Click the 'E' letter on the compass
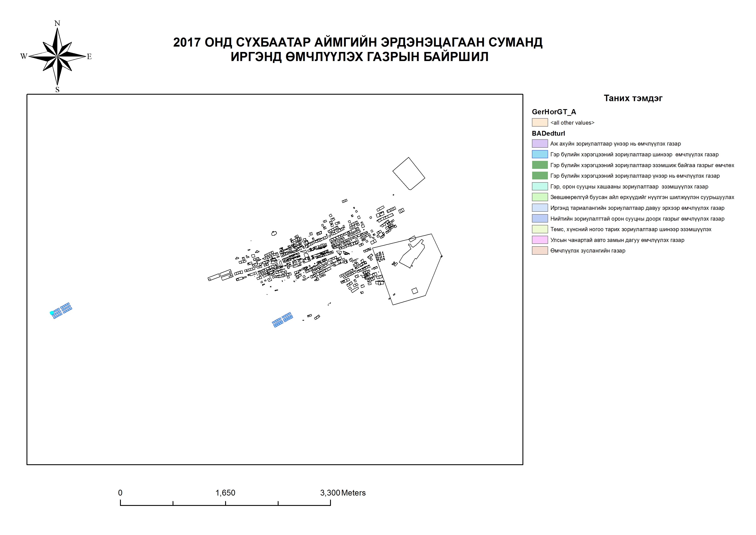This screenshot has height=535, width=756. 89,56
